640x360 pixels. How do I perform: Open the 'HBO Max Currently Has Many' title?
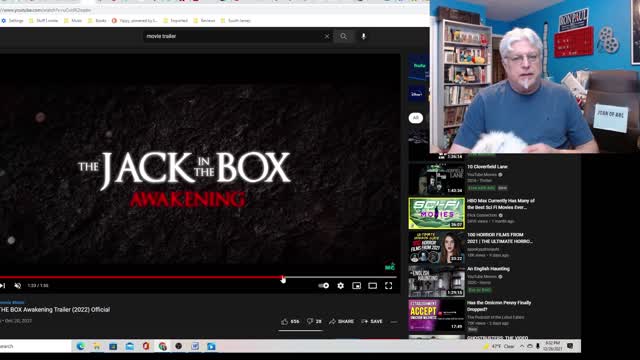501,204
